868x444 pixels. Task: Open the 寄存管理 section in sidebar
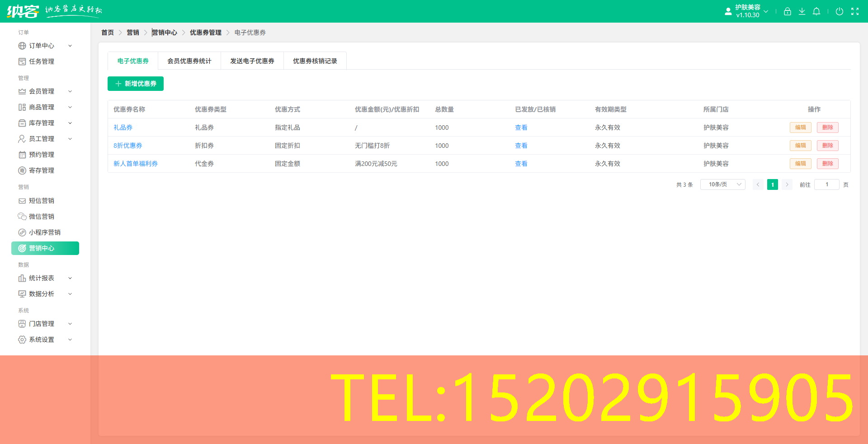[42, 170]
